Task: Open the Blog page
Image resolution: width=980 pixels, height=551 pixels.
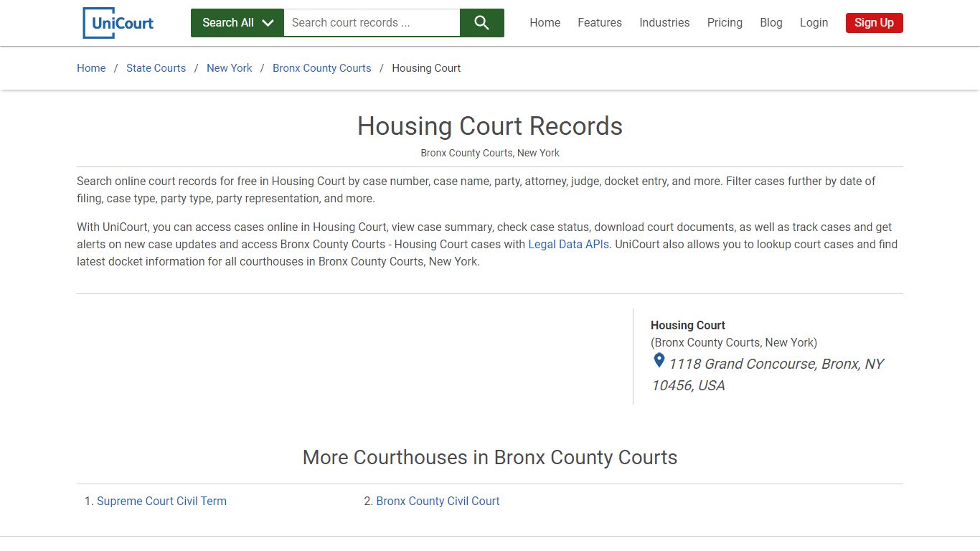Action: click(x=771, y=23)
